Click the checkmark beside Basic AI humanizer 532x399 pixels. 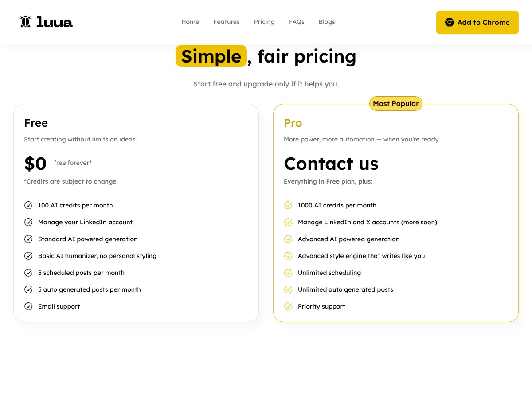(28, 256)
